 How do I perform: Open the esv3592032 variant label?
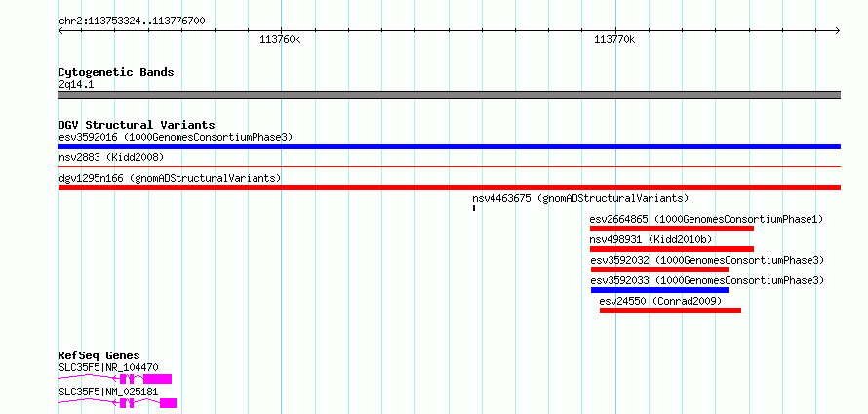(707, 260)
